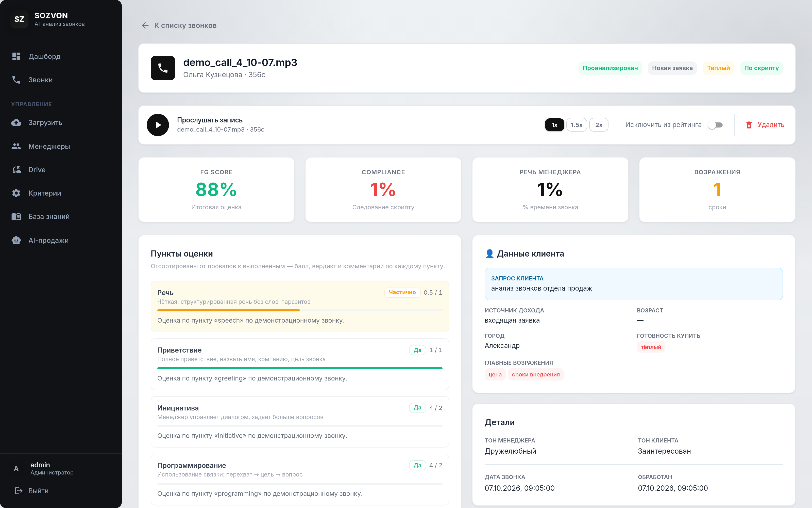Click the Проанализирован status badge
812x508 pixels.
[610, 68]
